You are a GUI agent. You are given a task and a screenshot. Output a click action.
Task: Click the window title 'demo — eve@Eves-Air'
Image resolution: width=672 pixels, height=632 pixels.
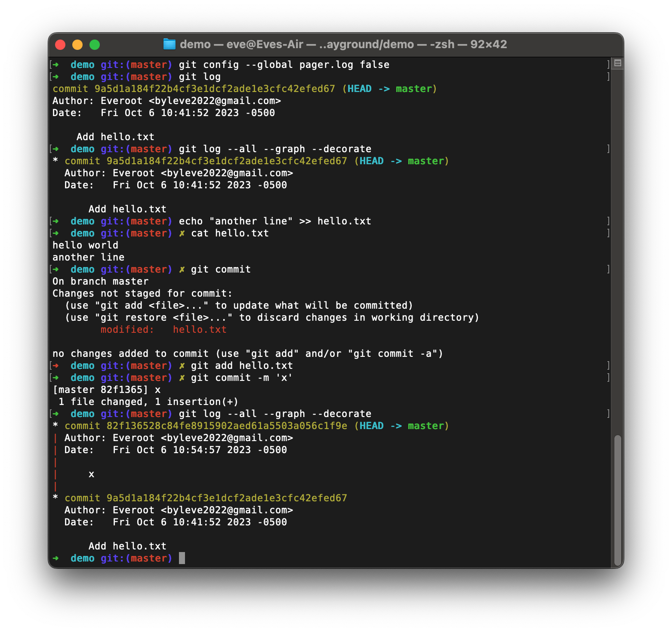tap(241, 44)
